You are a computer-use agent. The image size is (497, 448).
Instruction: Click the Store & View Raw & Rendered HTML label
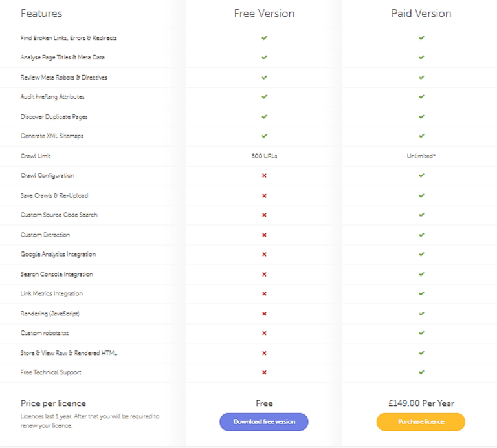pyautogui.click(x=69, y=353)
